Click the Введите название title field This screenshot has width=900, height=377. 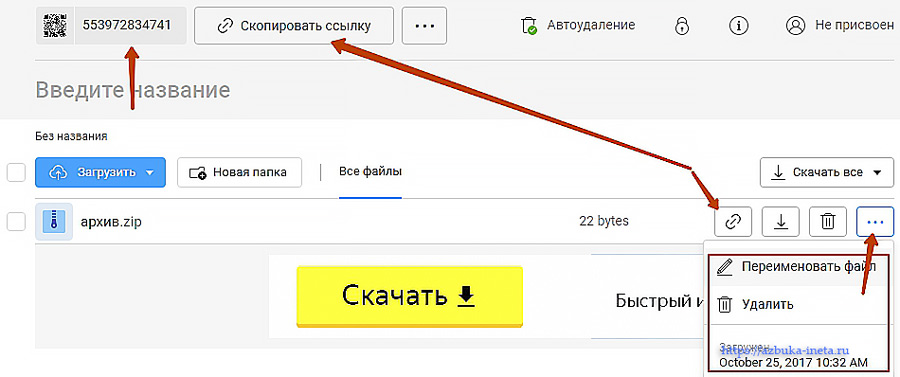(133, 90)
